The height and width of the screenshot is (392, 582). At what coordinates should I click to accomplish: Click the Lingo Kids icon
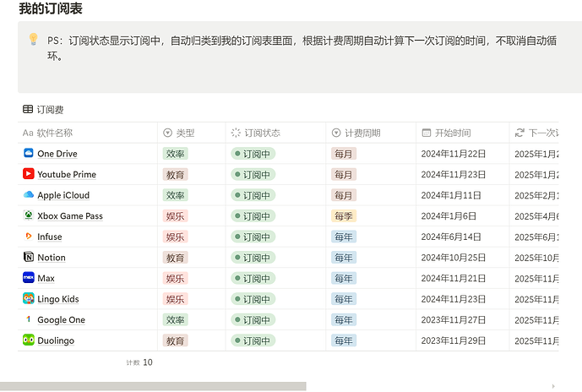(28, 298)
